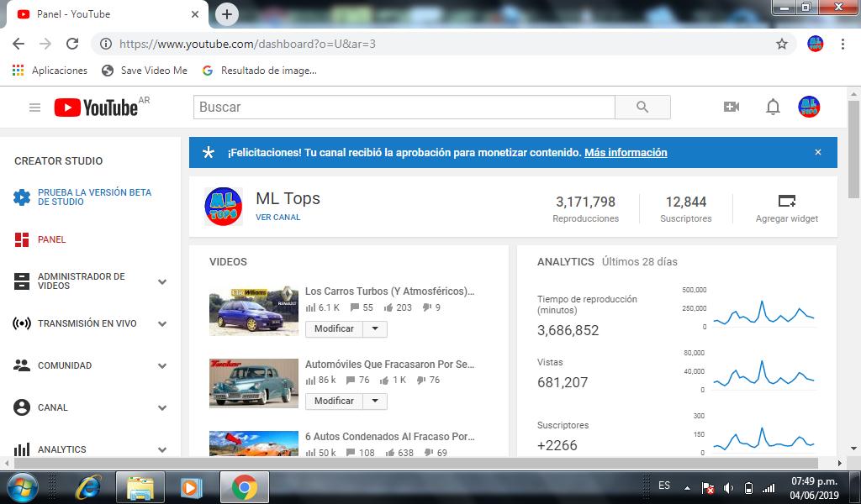
Task: Open the YouTube hamburger guide menu
Action: [x=34, y=108]
